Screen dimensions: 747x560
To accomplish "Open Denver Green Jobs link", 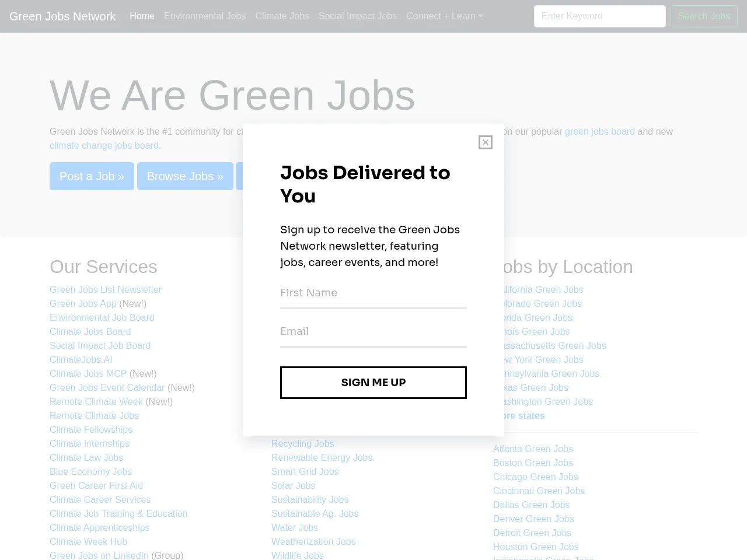I will pyautogui.click(x=533, y=519).
